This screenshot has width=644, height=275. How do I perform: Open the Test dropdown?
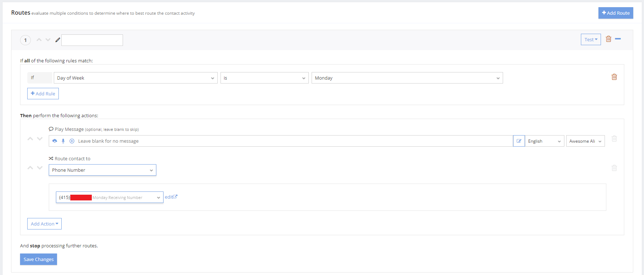591,39
